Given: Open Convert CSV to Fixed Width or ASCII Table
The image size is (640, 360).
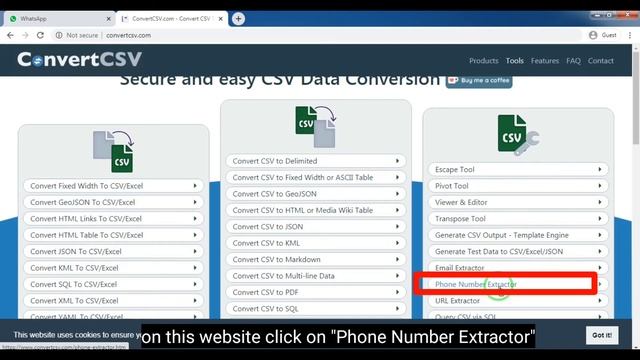Looking at the screenshot, I should click(x=316, y=177).
